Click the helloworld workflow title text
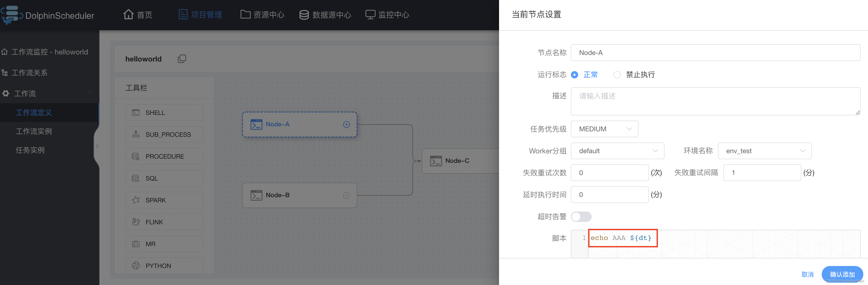This screenshot has width=868, height=285. point(144,59)
